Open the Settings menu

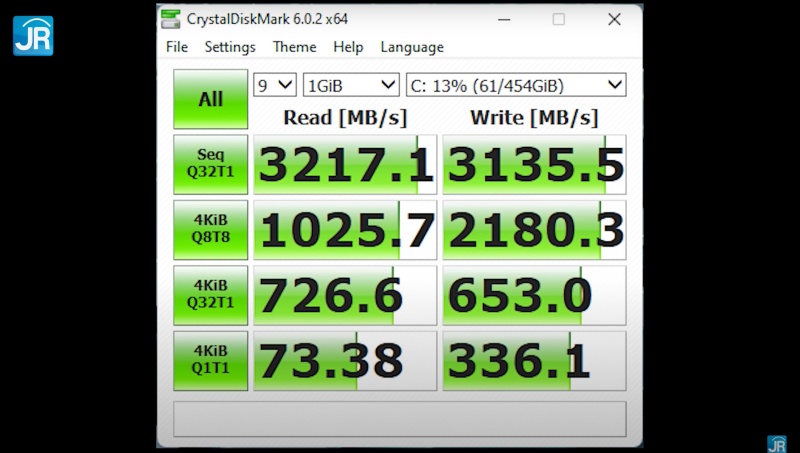[x=230, y=47]
